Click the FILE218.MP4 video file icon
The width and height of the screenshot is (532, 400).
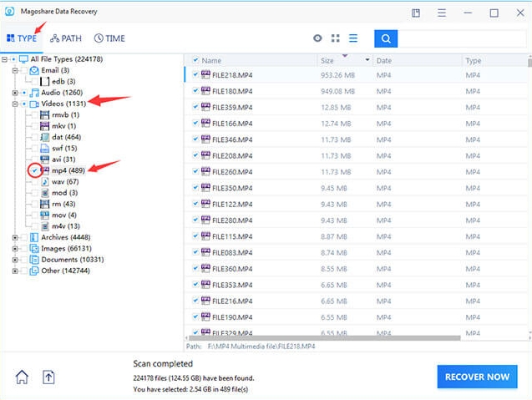[x=205, y=74]
